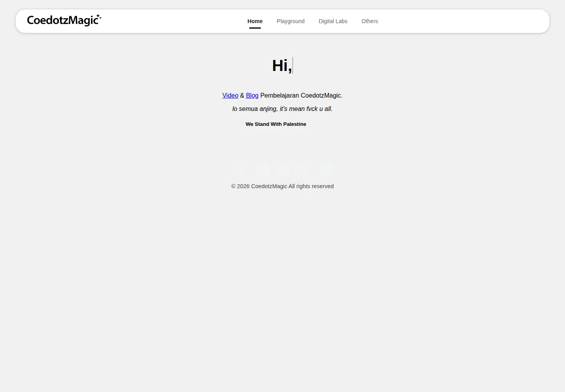
Task: Go to Digital Labs in the navigation
Action: (333, 21)
